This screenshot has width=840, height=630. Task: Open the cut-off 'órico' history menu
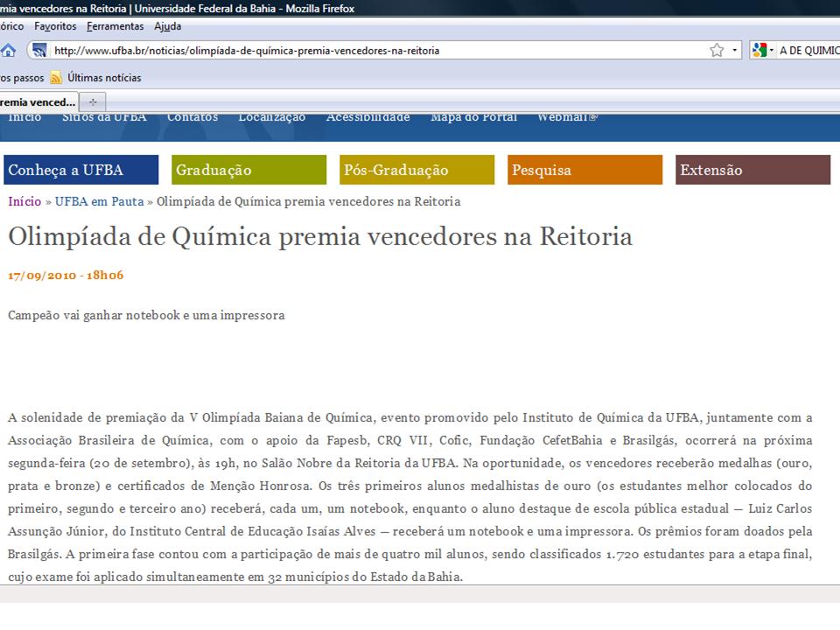click(11, 26)
